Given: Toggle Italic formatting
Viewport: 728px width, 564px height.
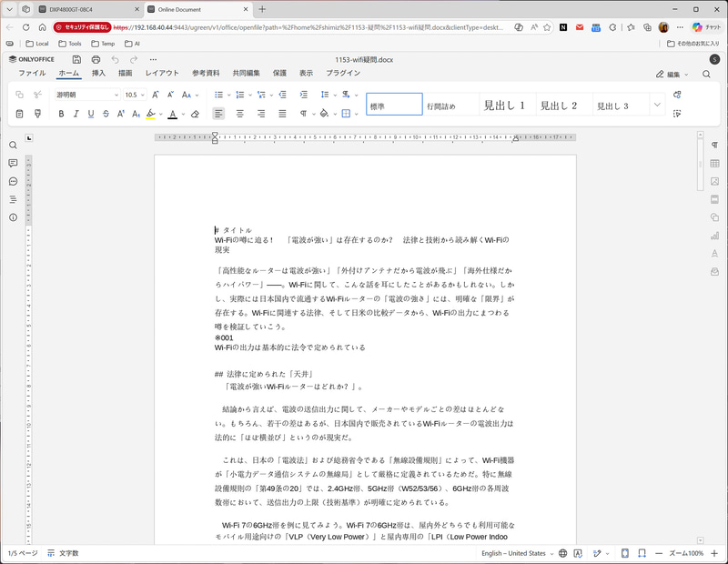Looking at the screenshot, I should coord(76,114).
